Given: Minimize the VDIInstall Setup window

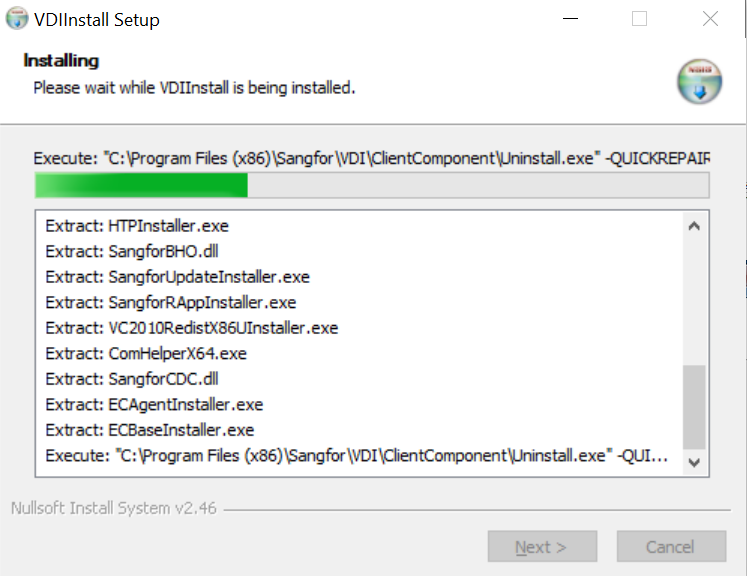Looking at the screenshot, I should click(569, 19).
